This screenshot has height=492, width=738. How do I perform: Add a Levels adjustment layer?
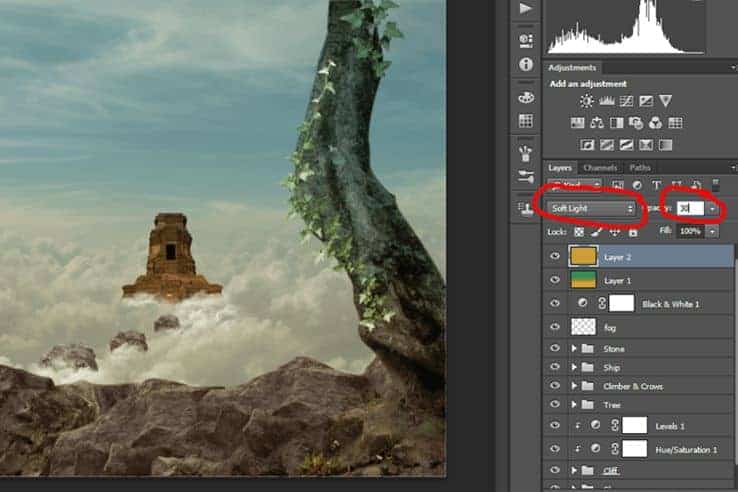coord(606,101)
